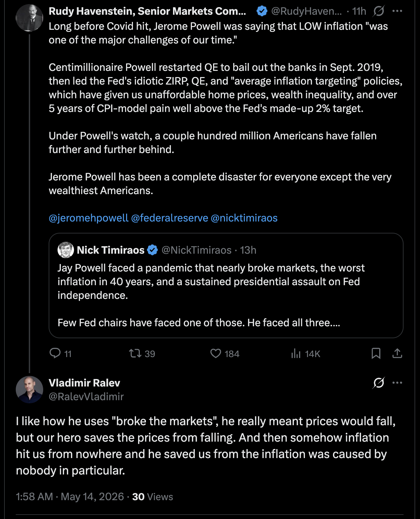Viewport: 420px width, 519px height.
Task: Open Rudy Havenstein's profile picture
Action: (x=29, y=18)
